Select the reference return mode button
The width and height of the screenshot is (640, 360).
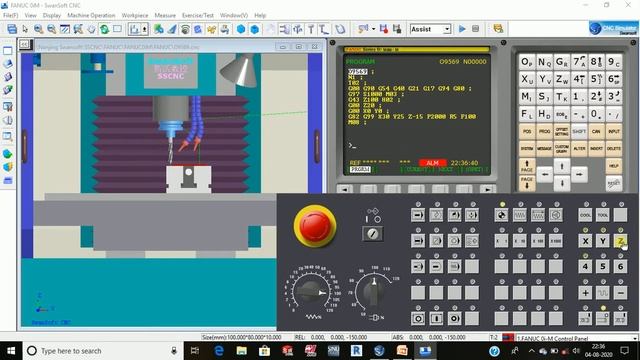(x=502, y=215)
